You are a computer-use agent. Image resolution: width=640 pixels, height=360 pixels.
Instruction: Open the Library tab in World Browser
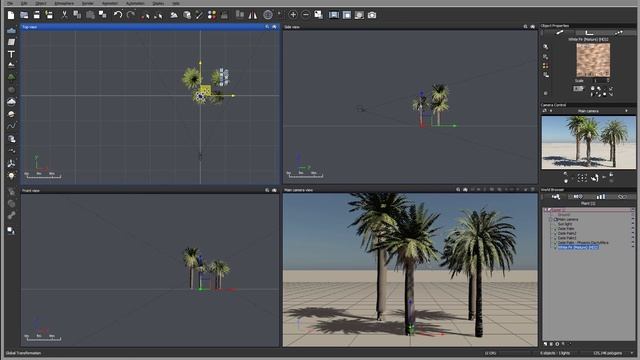click(x=600, y=197)
